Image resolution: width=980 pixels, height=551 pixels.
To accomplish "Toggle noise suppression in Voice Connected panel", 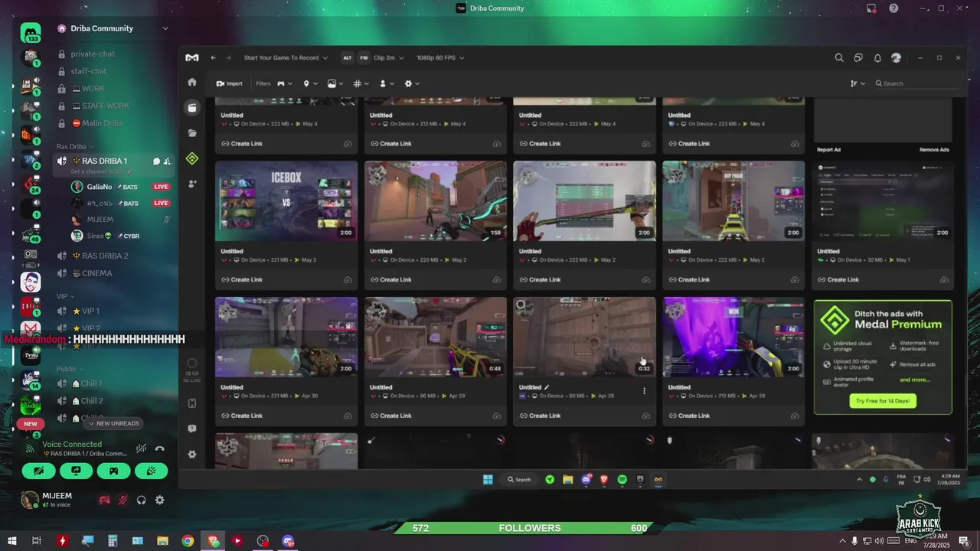I will [141, 448].
